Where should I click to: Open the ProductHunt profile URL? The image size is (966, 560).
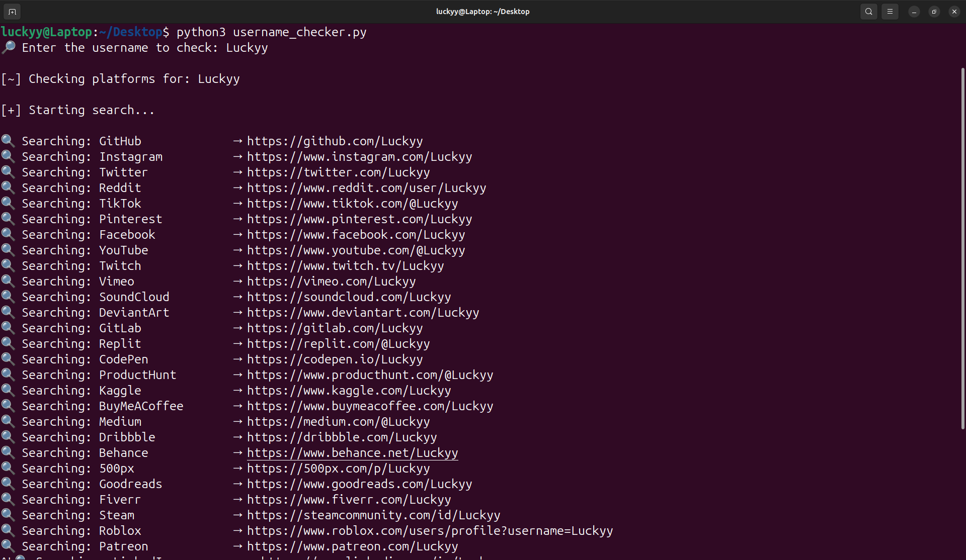[x=370, y=375]
